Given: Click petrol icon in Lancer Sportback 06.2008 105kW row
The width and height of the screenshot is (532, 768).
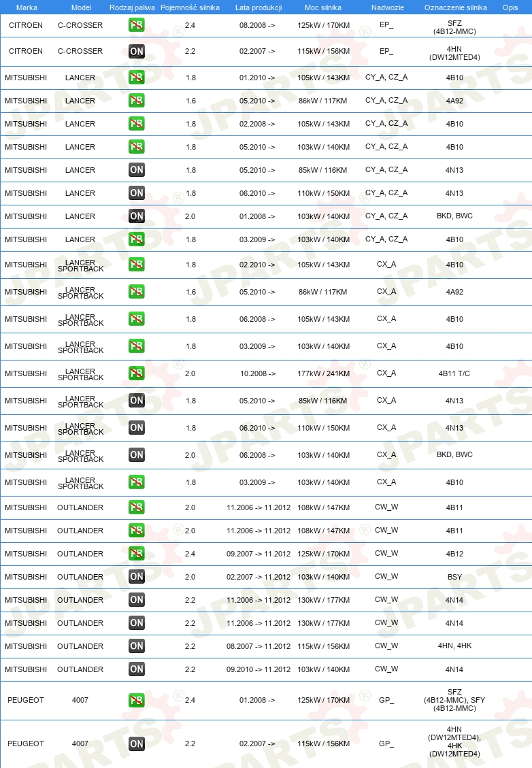Looking at the screenshot, I should 136,319.
